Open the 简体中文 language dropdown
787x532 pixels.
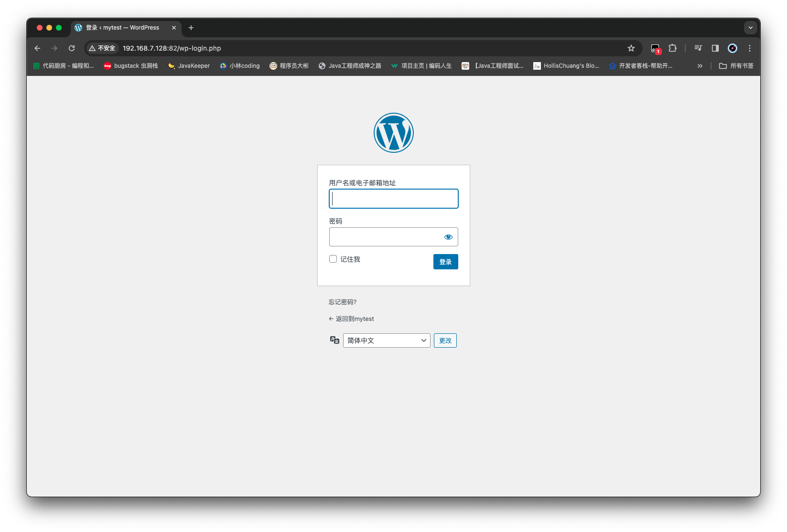coord(387,340)
